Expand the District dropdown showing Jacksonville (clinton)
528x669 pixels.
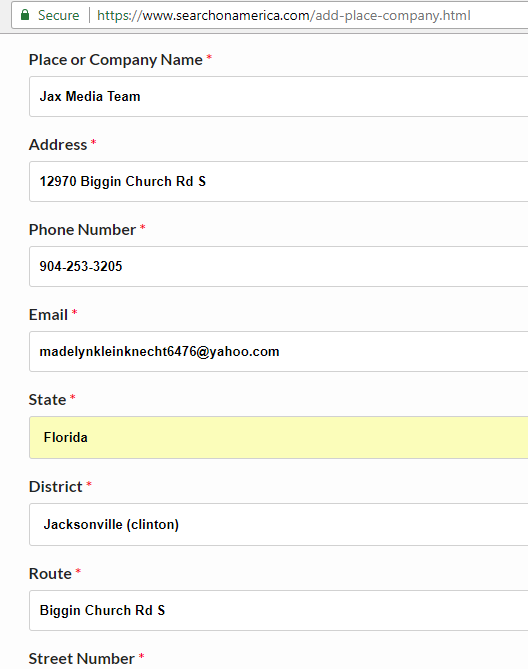tap(279, 524)
